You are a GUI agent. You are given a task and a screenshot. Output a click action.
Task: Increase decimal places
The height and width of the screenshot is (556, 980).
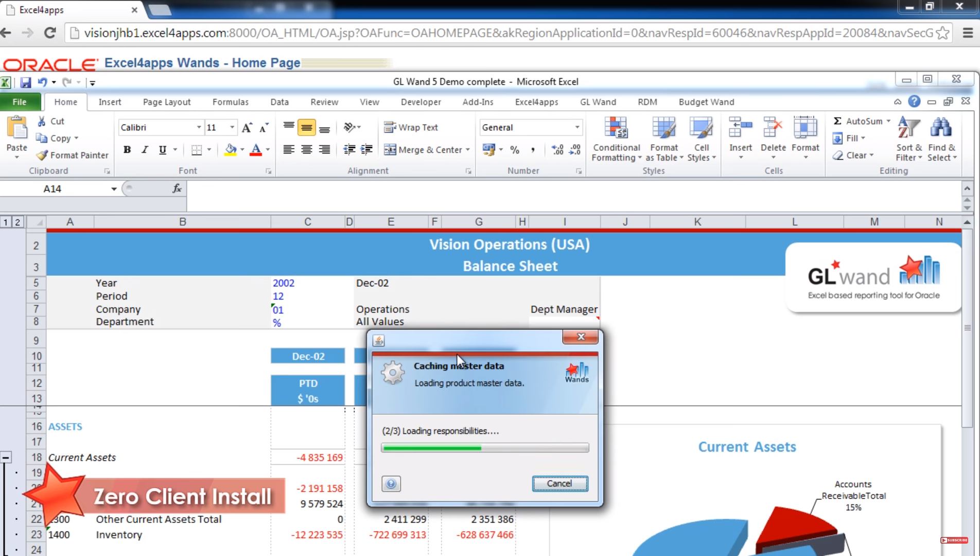click(x=557, y=150)
